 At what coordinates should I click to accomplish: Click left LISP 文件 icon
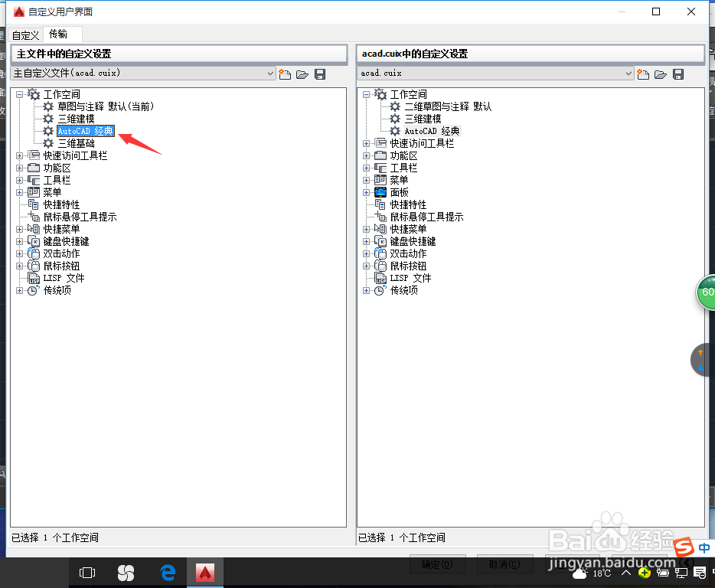pyautogui.click(x=34, y=278)
